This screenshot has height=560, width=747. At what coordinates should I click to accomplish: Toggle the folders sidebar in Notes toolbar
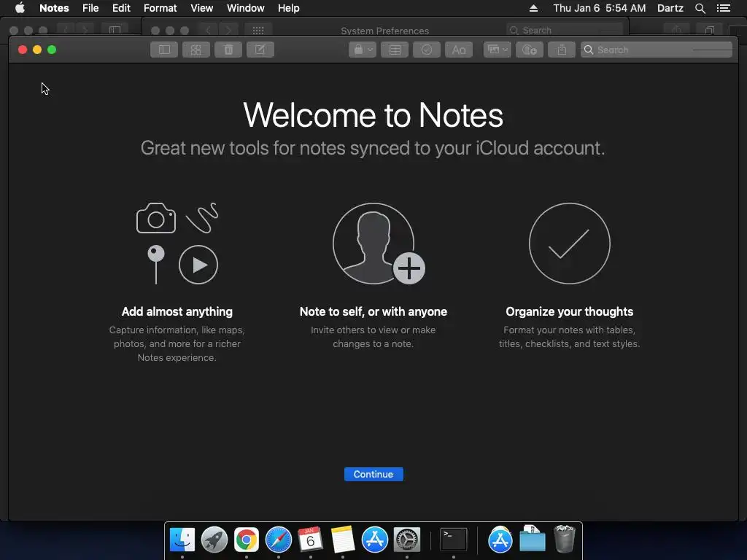tap(164, 50)
